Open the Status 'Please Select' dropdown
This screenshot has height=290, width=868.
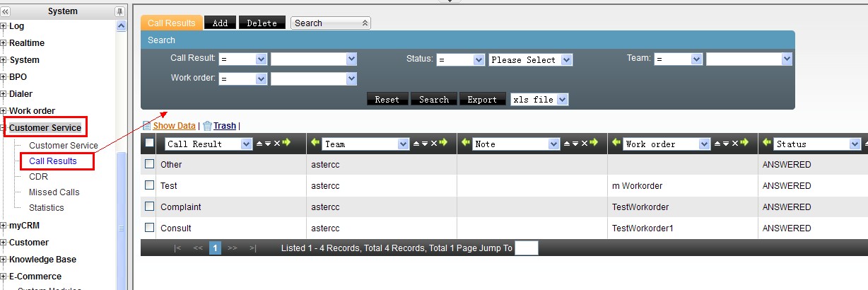pyautogui.click(x=565, y=60)
